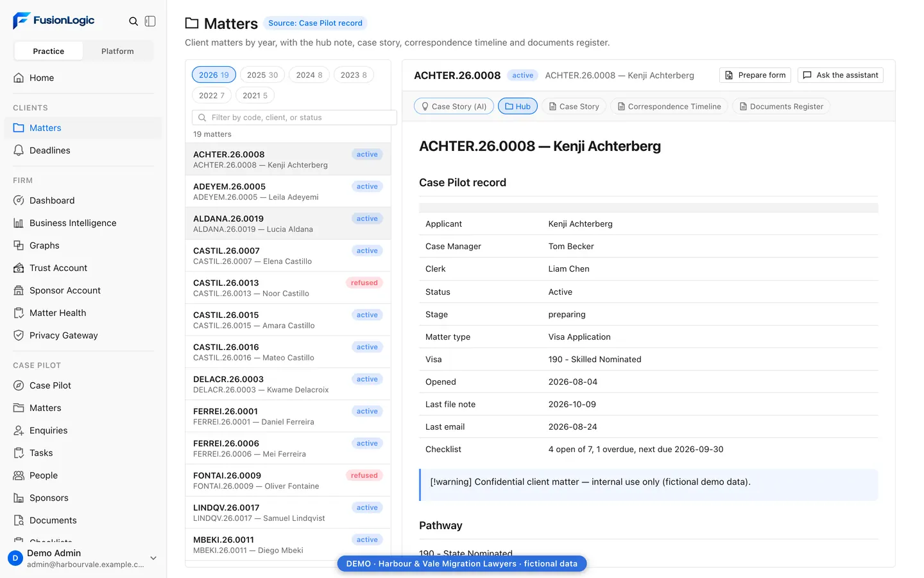924x578 pixels.
Task: Open the Documents Register tab
Action: pyautogui.click(x=781, y=107)
